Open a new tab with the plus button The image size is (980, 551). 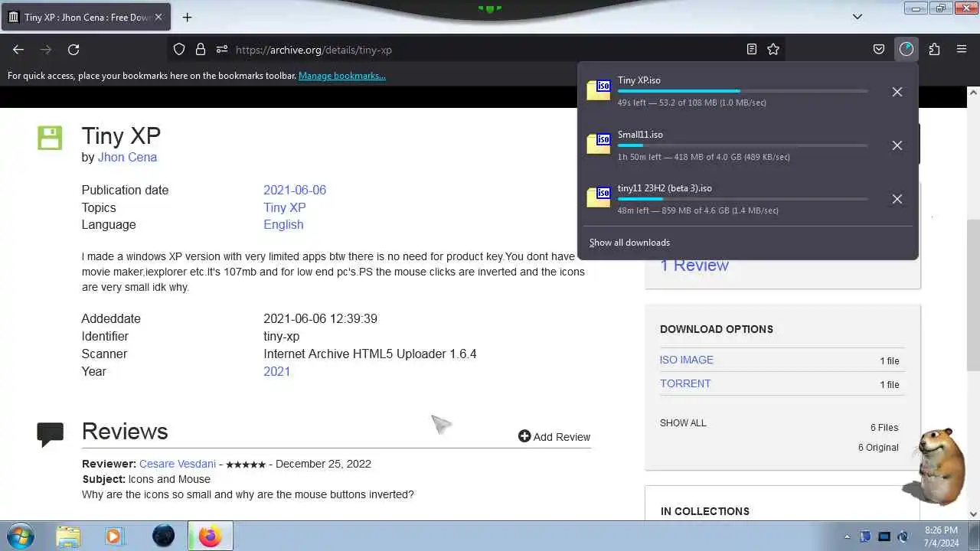point(187,17)
